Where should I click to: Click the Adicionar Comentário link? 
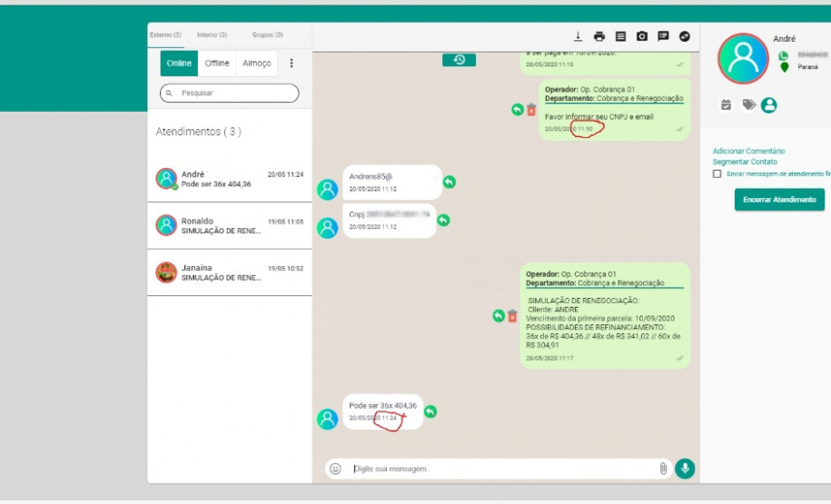pos(748,151)
